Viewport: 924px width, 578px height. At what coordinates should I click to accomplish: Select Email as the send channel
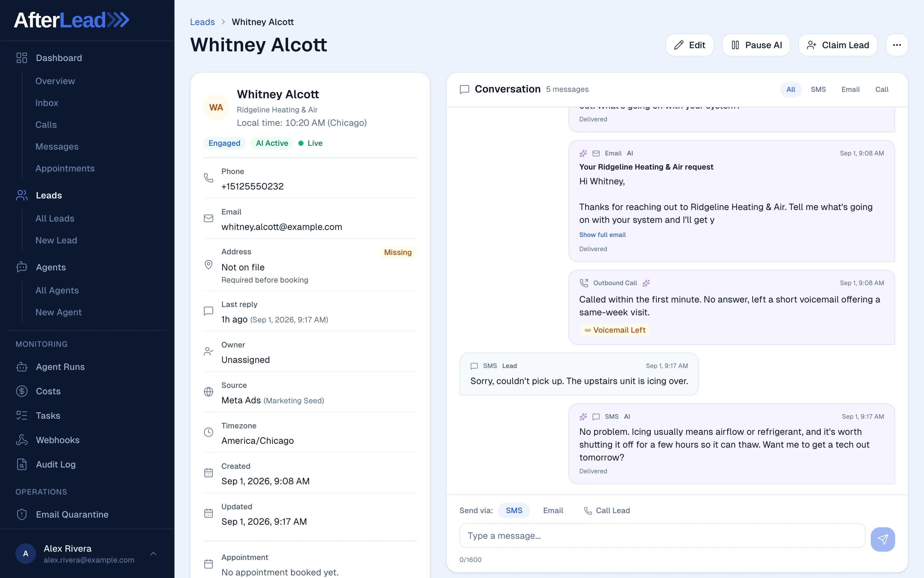point(553,510)
